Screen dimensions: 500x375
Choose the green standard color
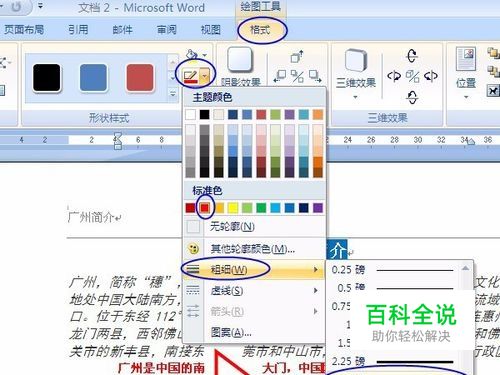click(261, 208)
